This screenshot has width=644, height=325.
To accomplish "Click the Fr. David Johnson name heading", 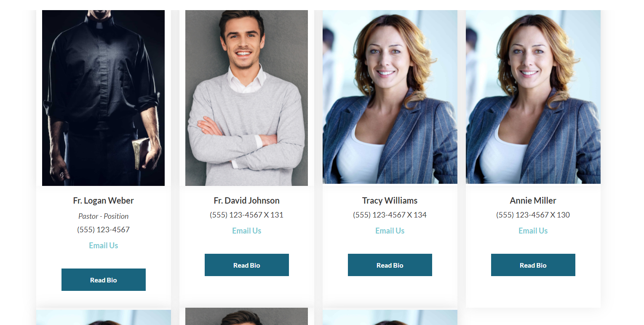I will [247, 201].
